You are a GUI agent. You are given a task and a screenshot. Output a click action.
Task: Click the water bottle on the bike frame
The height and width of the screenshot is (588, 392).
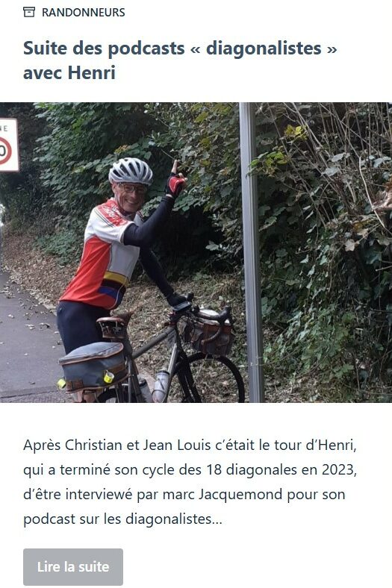tap(161, 385)
